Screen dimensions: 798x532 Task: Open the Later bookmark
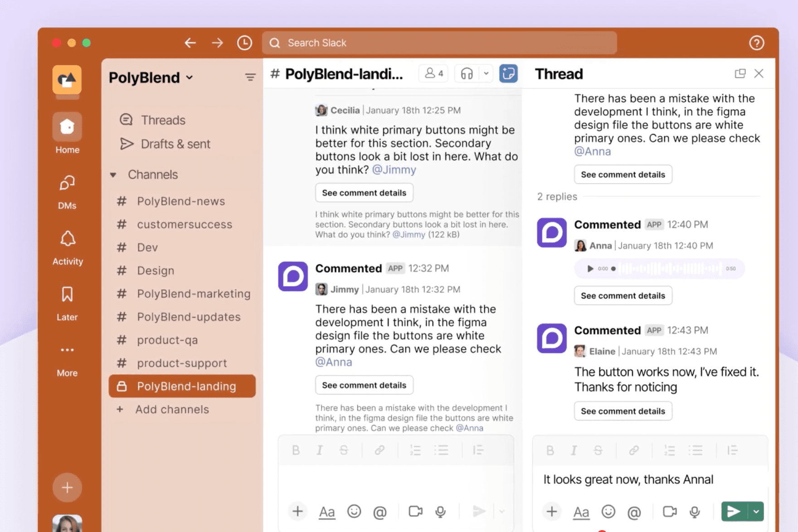(67, 304)
